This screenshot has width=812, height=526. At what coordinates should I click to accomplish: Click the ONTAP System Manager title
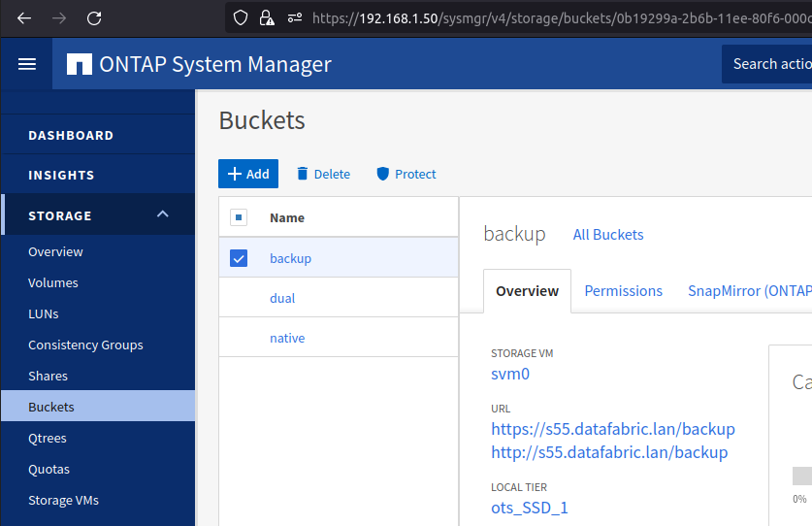(x=215, y=64)
